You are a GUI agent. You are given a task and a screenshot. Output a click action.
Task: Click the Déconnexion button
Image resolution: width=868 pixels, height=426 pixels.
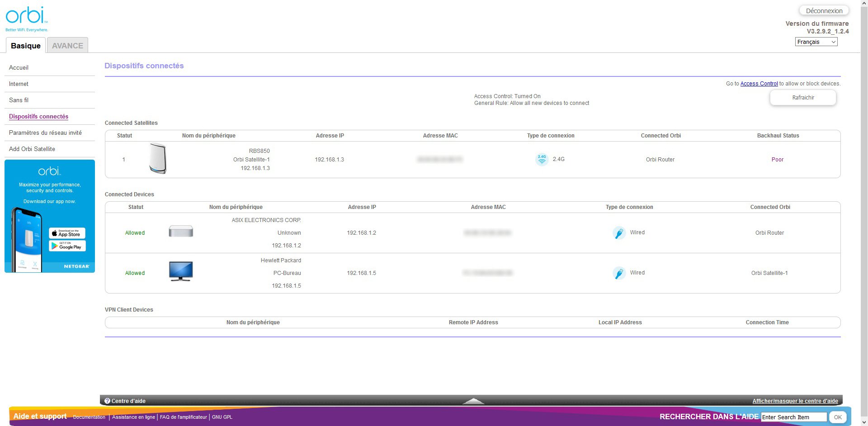pos(824,10)
